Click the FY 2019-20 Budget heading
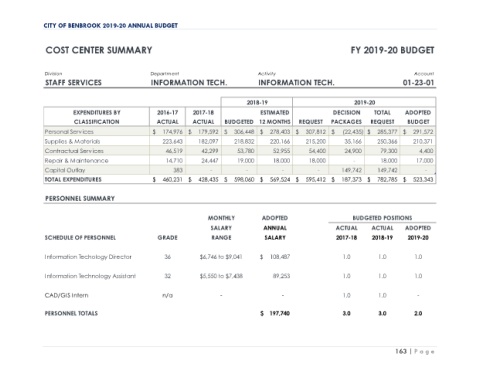Screen dimensions: 480x371 392,50
